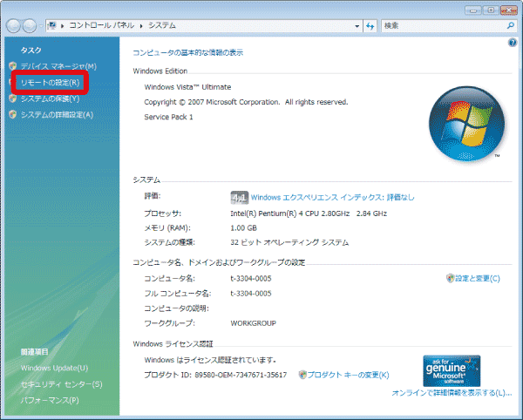Click shield icon beside 設定と変更
Viewport: 523px width, 420px height.
pyautogui.click(x=451, y=278)
